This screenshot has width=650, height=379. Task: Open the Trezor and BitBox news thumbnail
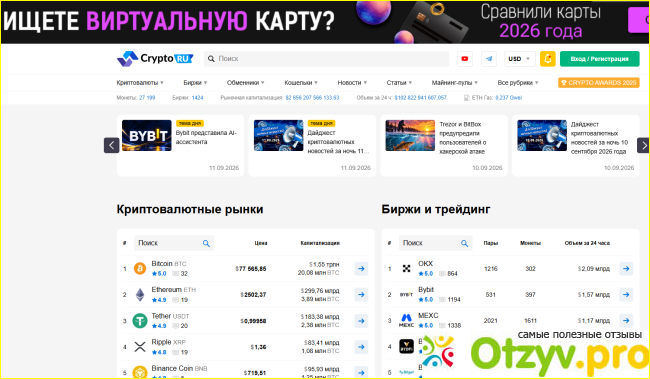coord(410,135)
